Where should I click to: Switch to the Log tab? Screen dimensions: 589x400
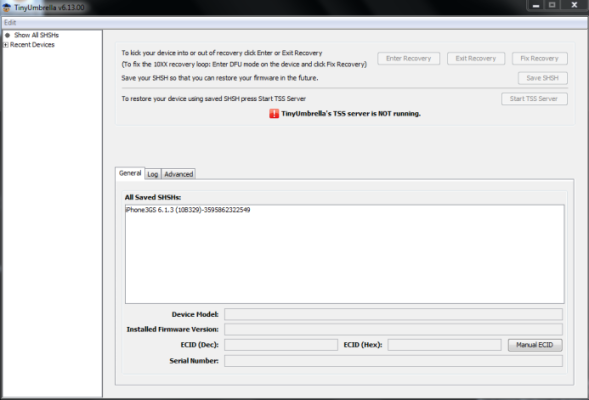(x=153, y=174)
